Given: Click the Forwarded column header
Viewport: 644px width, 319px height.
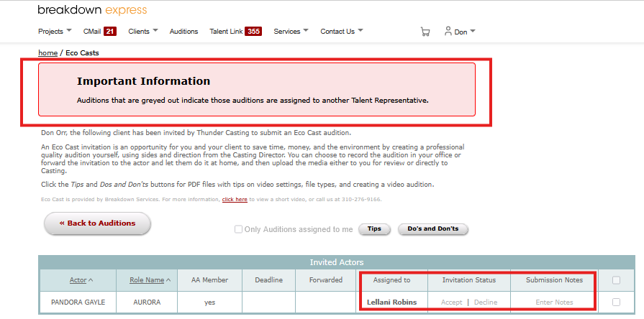Looking at the screenshot, I should tap(326, 280).
